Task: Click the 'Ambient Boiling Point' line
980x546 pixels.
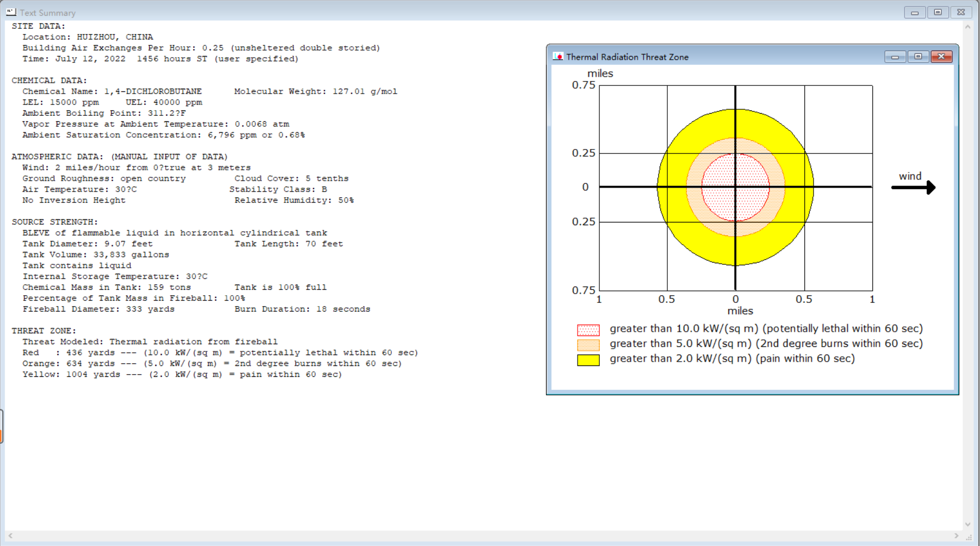Action: (104, 113)
